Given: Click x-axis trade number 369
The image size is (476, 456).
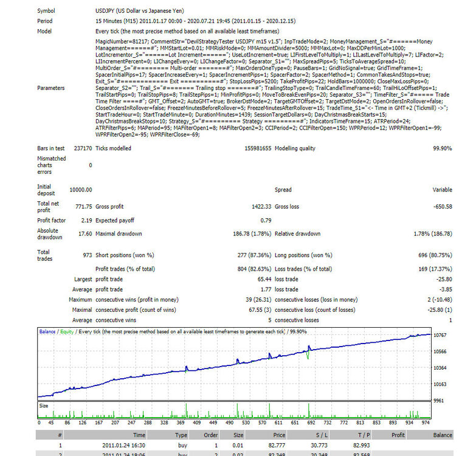Looking at the screenshot, I should coord(181,423).
